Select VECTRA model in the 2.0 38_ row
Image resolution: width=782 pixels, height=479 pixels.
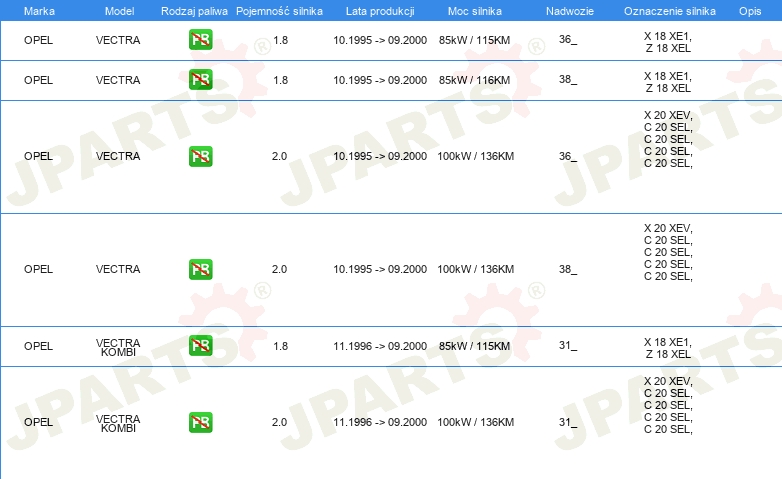pyautogui.click(x=118, y=269)
